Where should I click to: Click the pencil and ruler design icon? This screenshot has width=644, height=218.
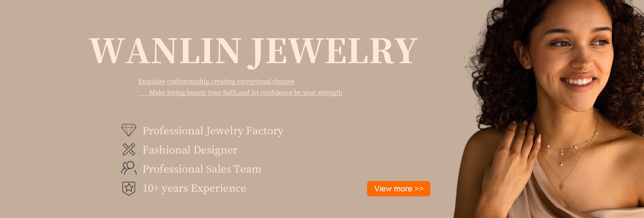pos(129,149)
